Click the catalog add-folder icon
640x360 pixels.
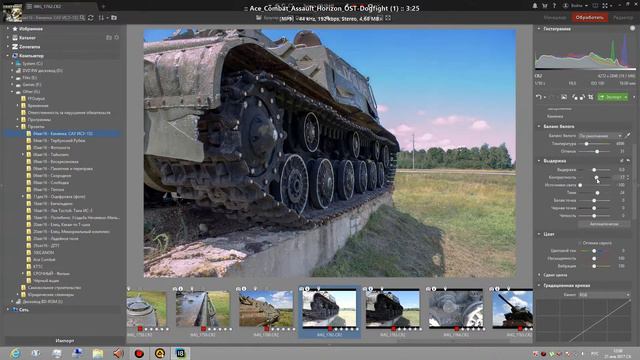(x=109, y=38)
